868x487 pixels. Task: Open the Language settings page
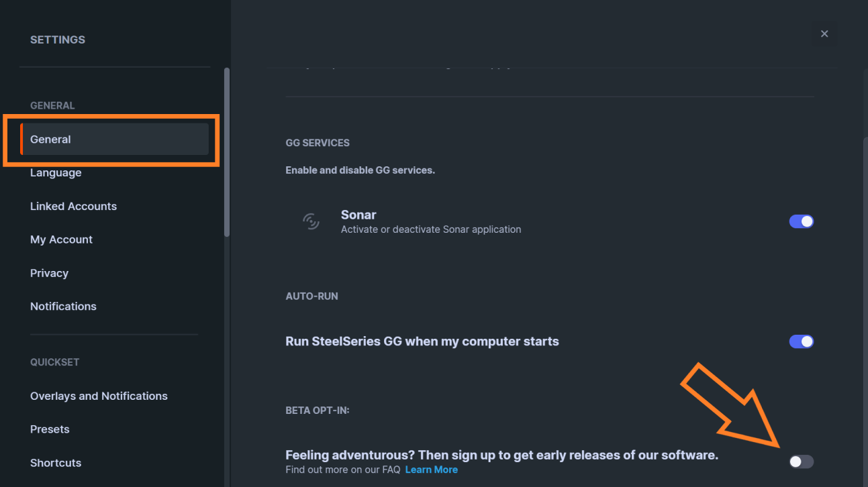(56, 172)
